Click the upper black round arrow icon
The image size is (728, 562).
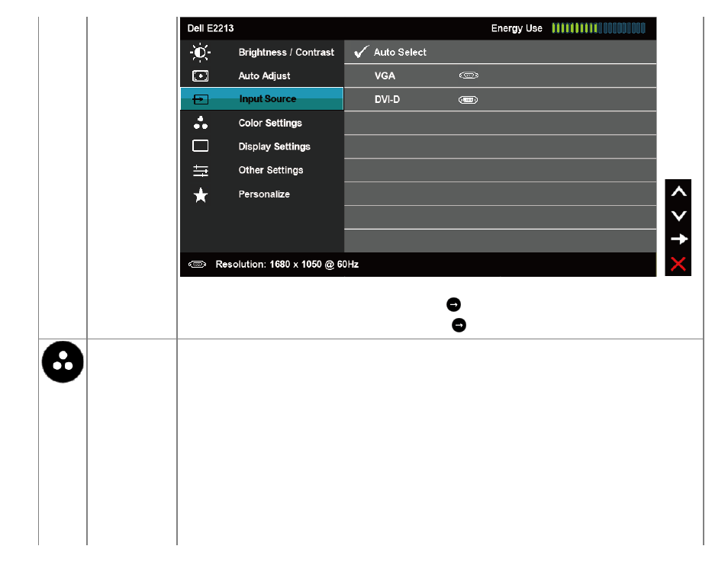(453, 304)
